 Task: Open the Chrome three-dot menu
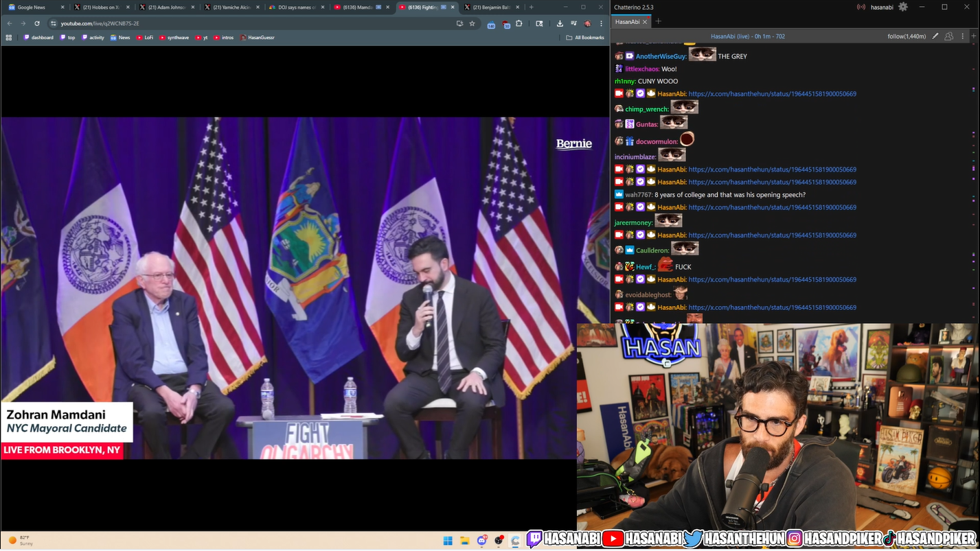tap(601, 23)
